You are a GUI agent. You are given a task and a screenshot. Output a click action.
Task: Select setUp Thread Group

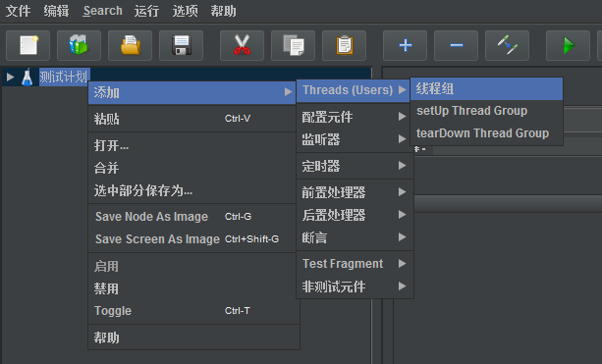[486, 111]
